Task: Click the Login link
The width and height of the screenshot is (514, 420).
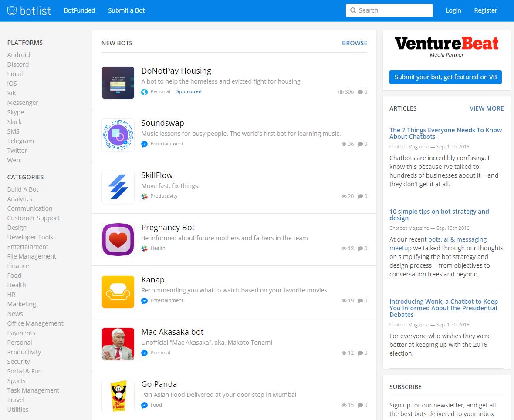Action: pos(453,10)
